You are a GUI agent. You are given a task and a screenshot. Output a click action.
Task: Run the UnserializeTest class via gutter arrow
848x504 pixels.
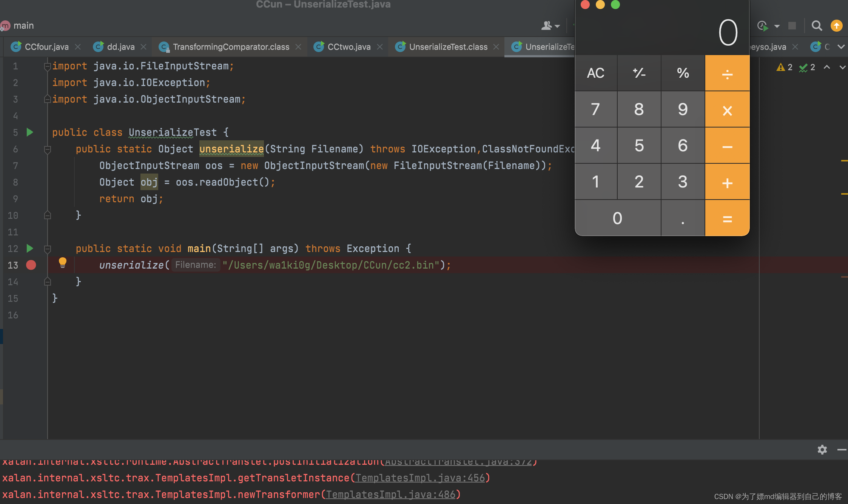click(x=30, y=132)
